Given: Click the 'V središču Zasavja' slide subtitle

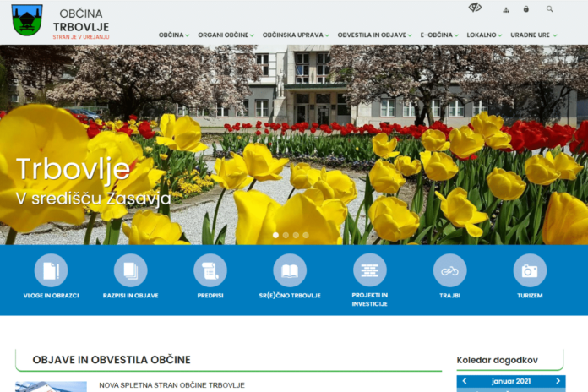Looking at the screenshot, I should point(94,199).
